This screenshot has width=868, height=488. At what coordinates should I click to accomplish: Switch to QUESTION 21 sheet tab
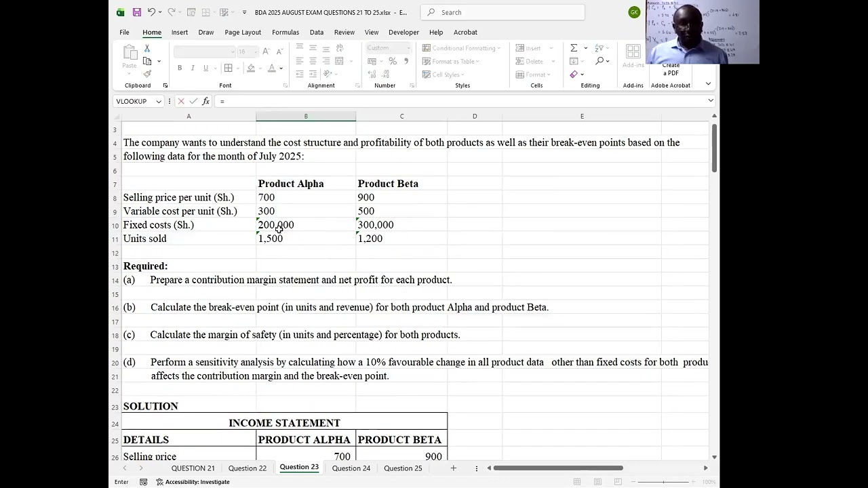pos(193,468)
